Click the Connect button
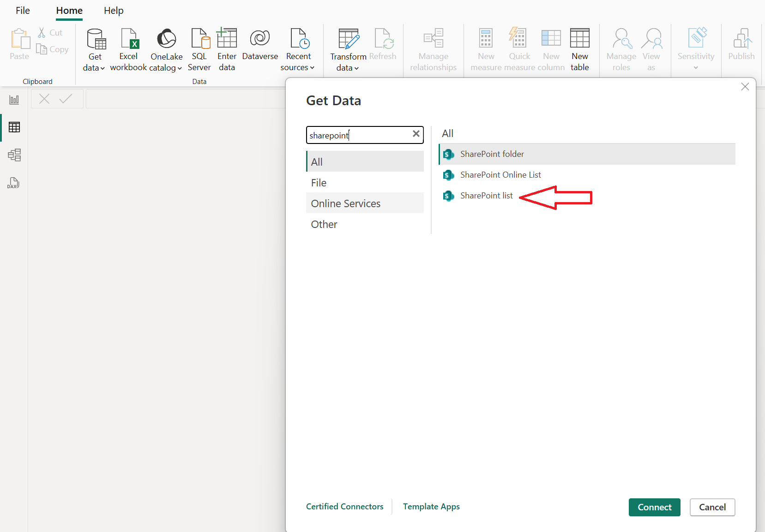Image resolution: width=765 pixels, height=532 pixels. [654, 507]
